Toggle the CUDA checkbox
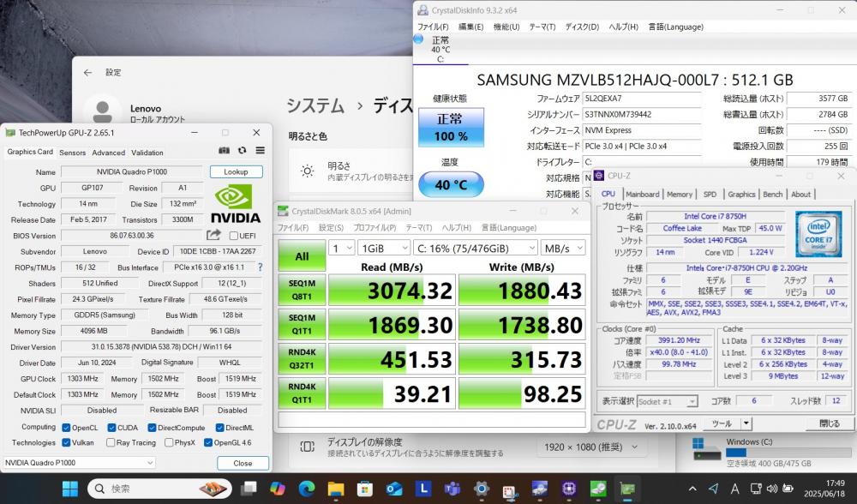Viewport: 857px width, 504px height. [111, 428]
